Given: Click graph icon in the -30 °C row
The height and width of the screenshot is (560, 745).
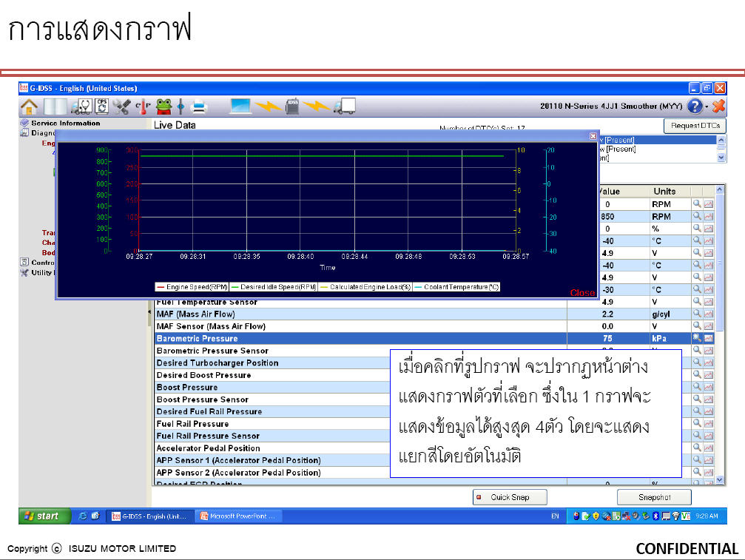Looking at the screenshot, I should coord(709,289).
